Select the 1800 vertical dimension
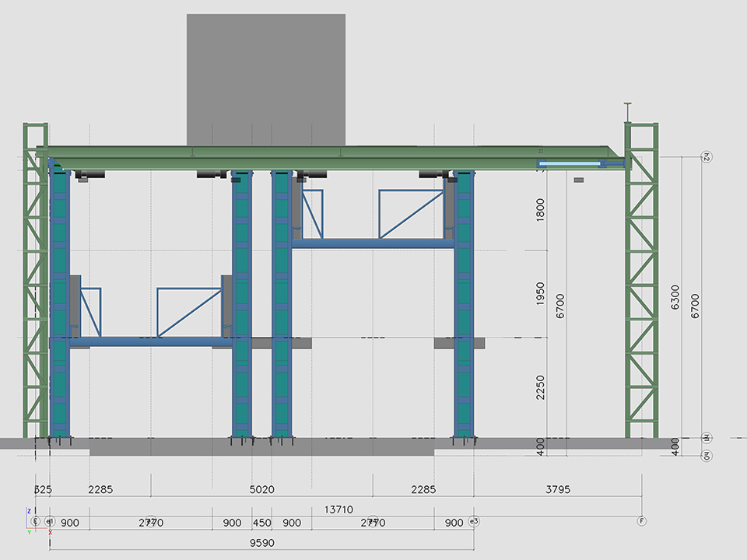 (x=541, y=210)
